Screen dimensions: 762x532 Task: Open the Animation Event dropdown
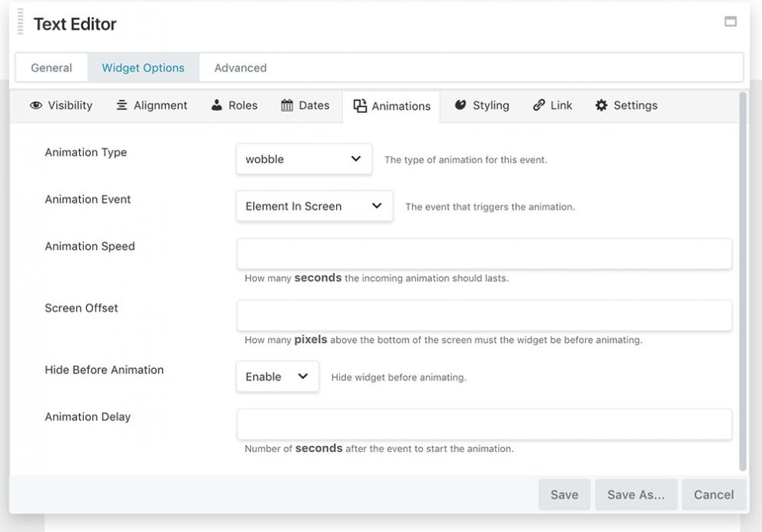314,205
